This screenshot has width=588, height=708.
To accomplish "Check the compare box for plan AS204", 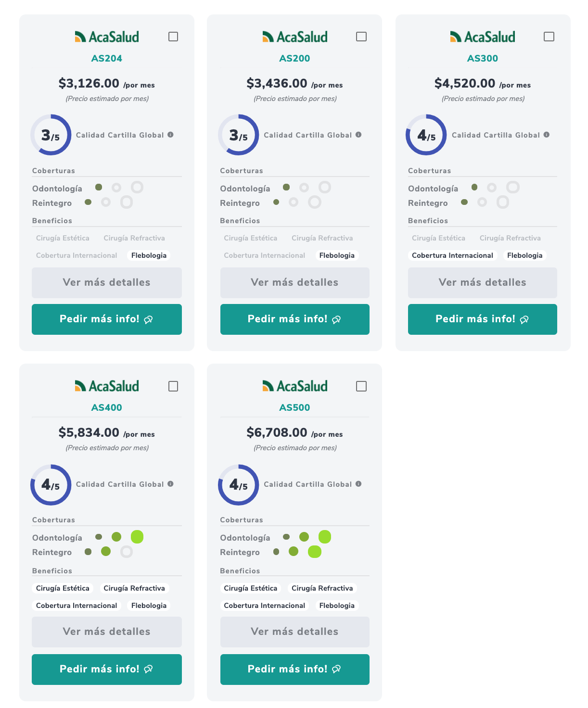I will coord(173,37).
